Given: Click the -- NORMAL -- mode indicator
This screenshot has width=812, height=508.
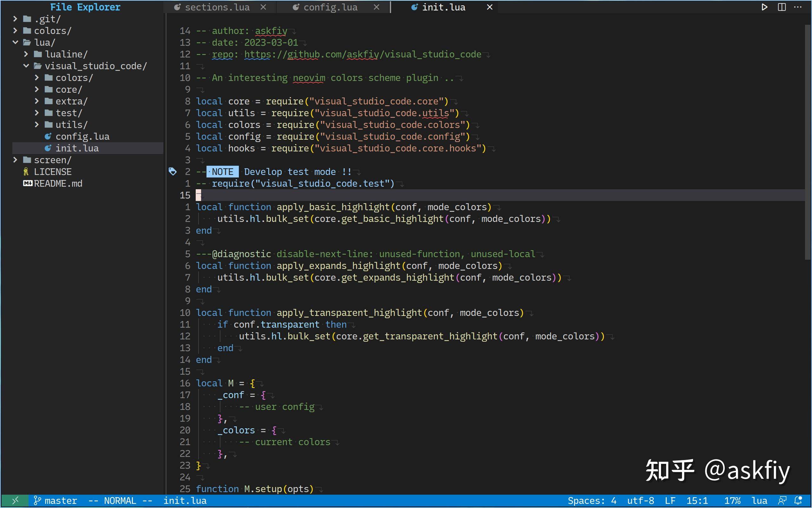Looking at the screenshot, I should pyautogui.click(x=120, y=501).
